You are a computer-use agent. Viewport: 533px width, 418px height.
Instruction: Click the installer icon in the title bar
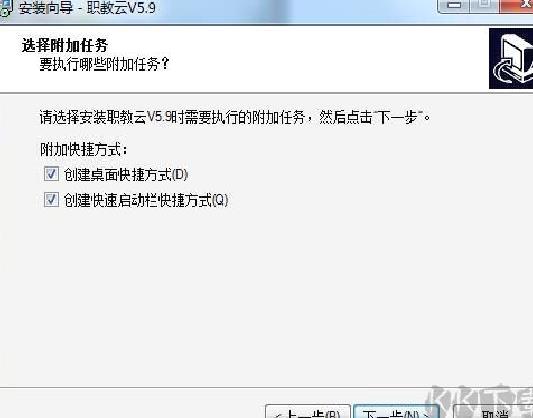pos(6,8)
